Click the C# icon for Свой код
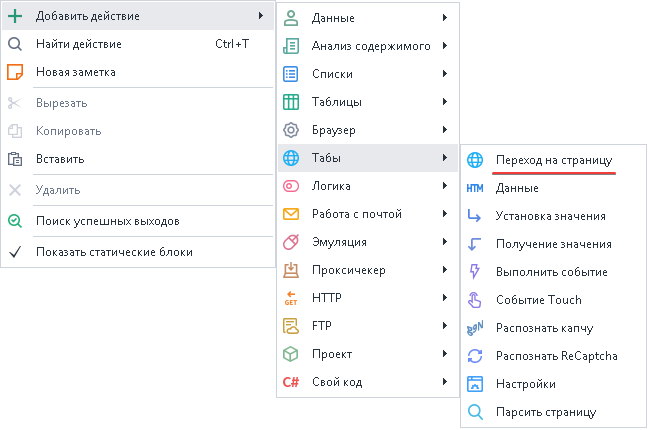Viewport: 650px width, 430px height. tap(291, 382)
